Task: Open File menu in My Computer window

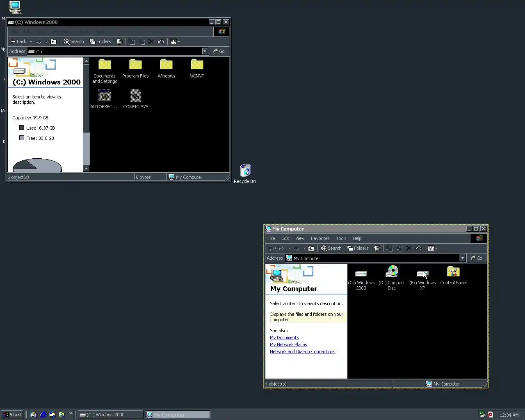Action: [272, 238]
